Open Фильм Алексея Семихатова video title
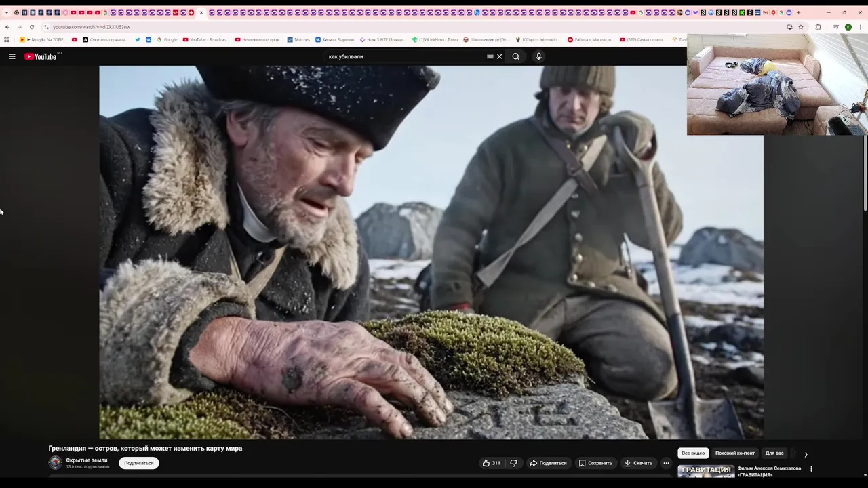This screenshot has height=488, width=868. (x=769, y=472)
